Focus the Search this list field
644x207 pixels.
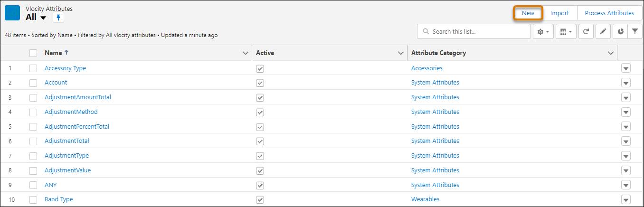click(474, 32)
